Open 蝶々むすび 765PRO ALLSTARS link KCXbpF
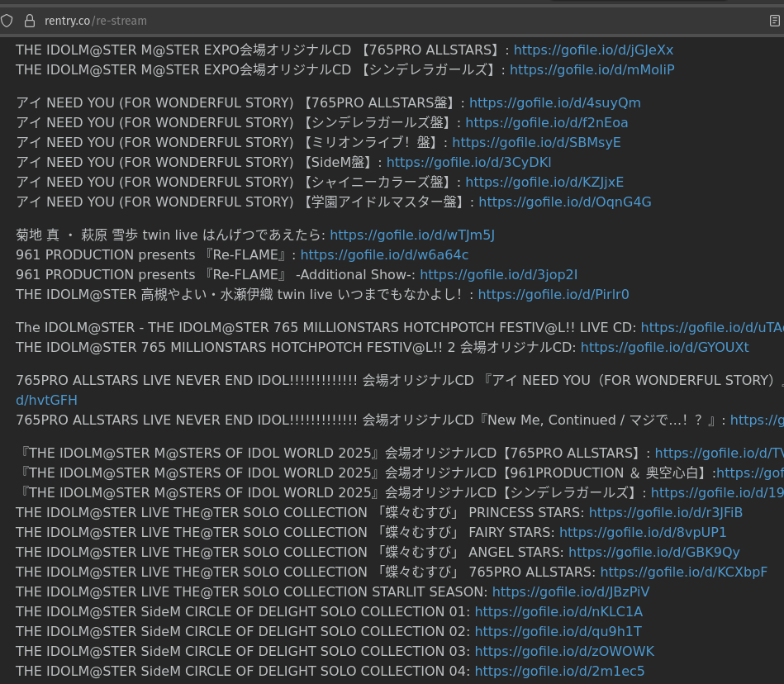 click(684, 572)
